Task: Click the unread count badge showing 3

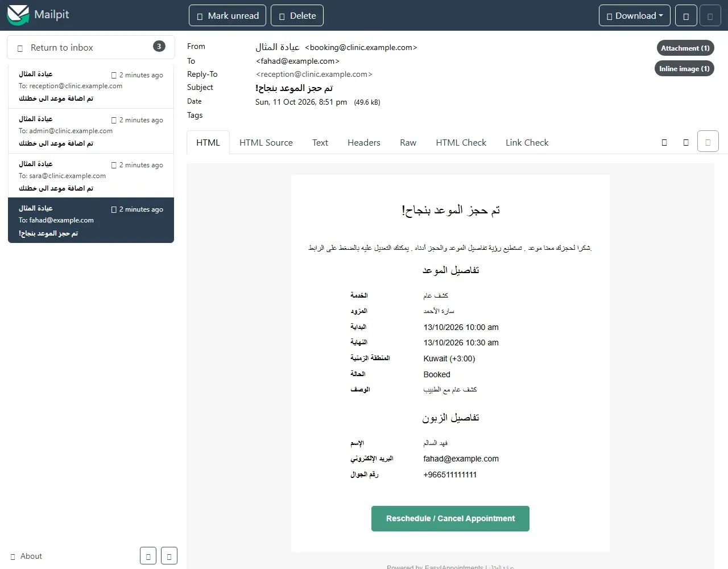Action: [159, 46]
